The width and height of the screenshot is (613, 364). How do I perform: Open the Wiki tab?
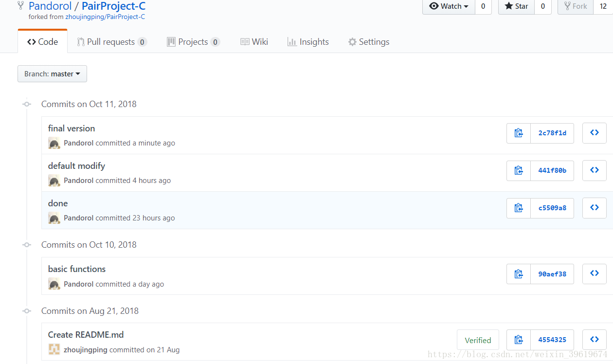[x=254, y=42]
